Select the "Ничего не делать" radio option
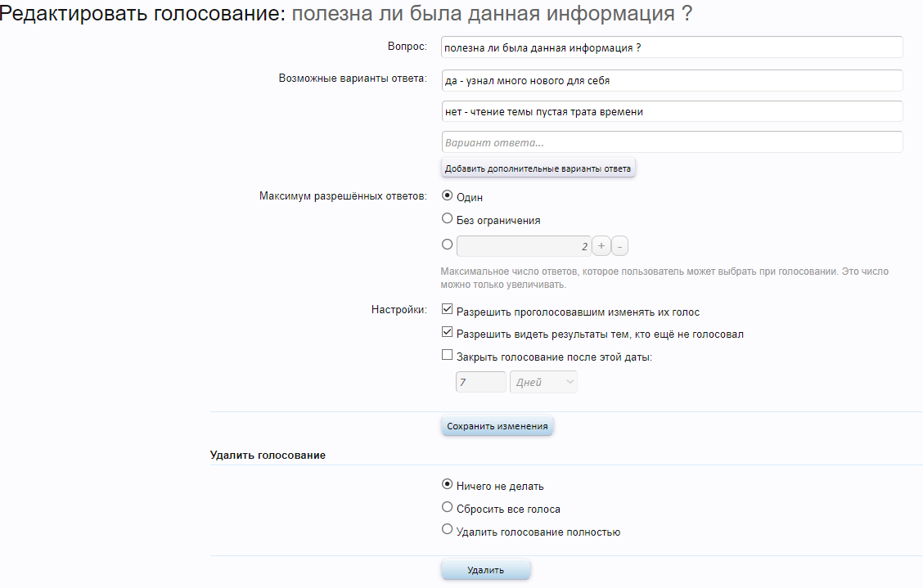This screenshot has height=588, width=923. [x=448, y=484]
